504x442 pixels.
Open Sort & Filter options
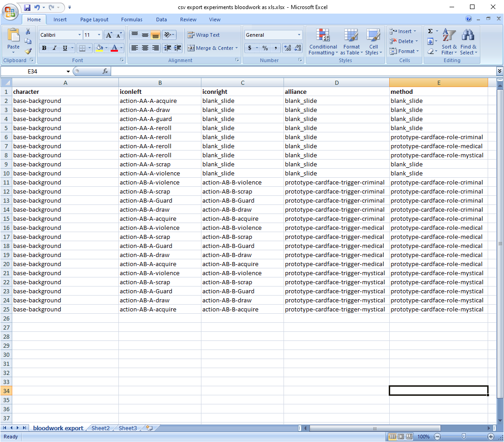[449, 41]
